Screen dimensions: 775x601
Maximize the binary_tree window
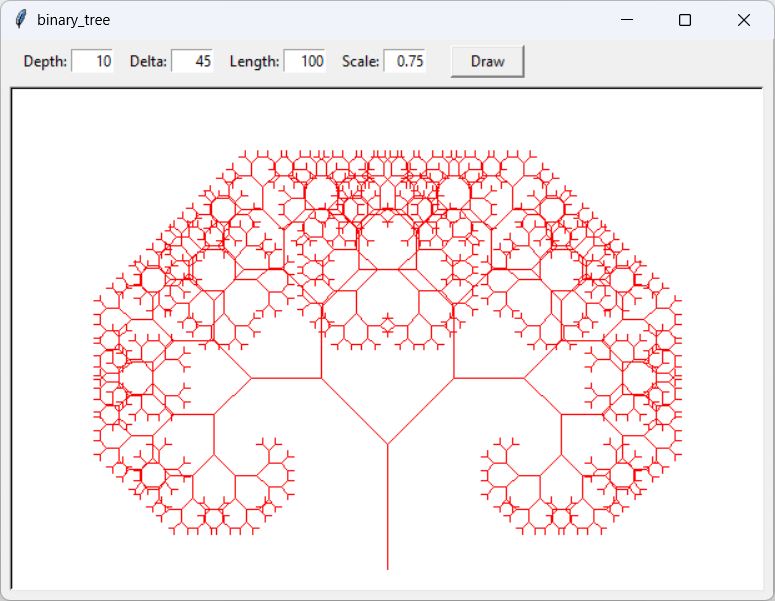coord(685,20)
